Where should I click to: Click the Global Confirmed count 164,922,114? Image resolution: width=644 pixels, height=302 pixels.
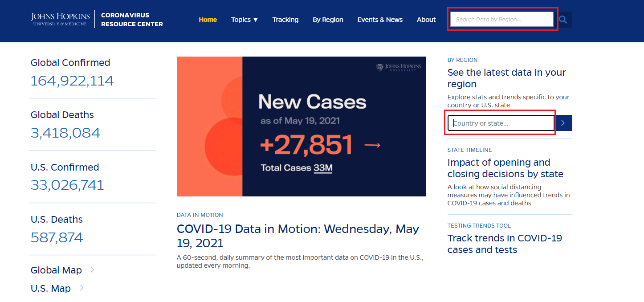[72, 81]
